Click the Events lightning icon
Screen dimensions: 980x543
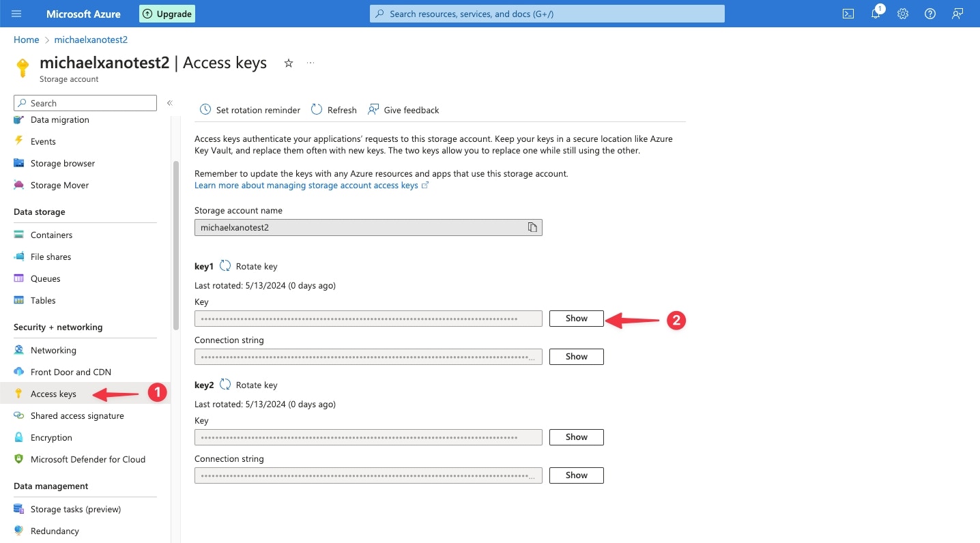(x=19, y=141)
